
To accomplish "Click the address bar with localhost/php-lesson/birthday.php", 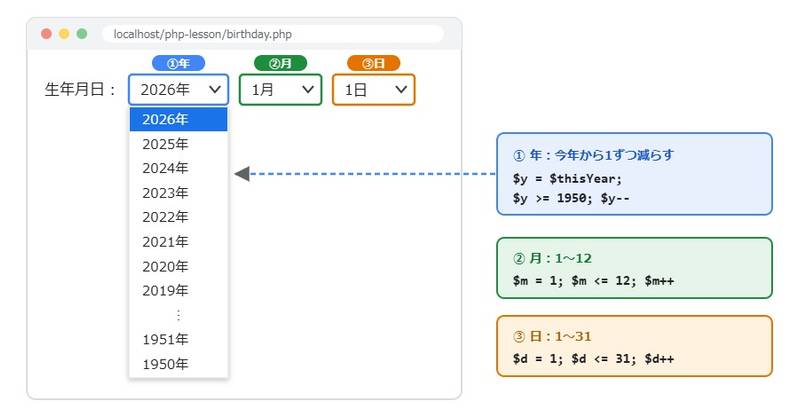I will pyautogui.click(x=273, y=34).
